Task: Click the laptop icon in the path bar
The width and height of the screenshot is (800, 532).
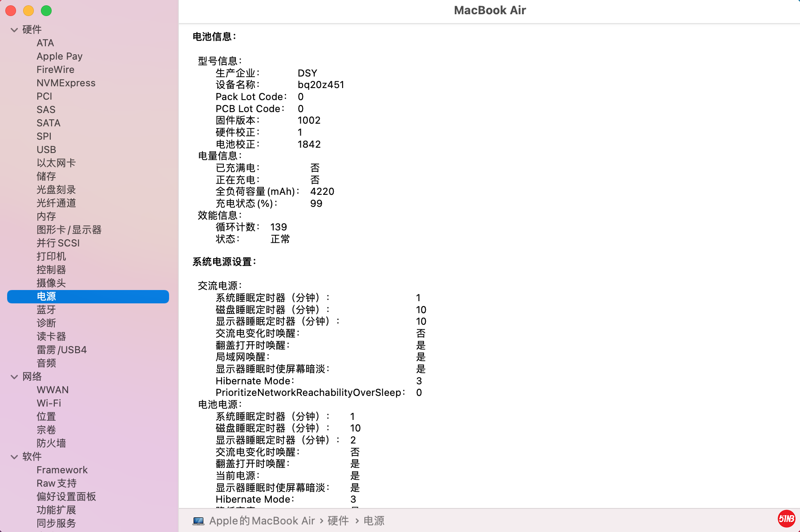Action: (198, 521)
